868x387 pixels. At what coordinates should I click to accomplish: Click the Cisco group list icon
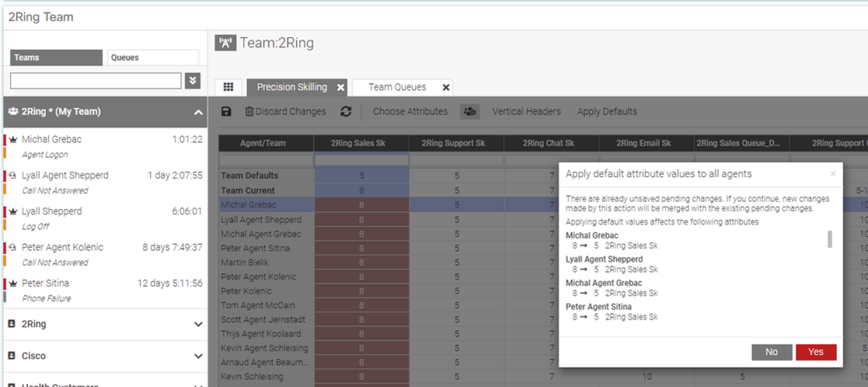(x=12, y=356)
